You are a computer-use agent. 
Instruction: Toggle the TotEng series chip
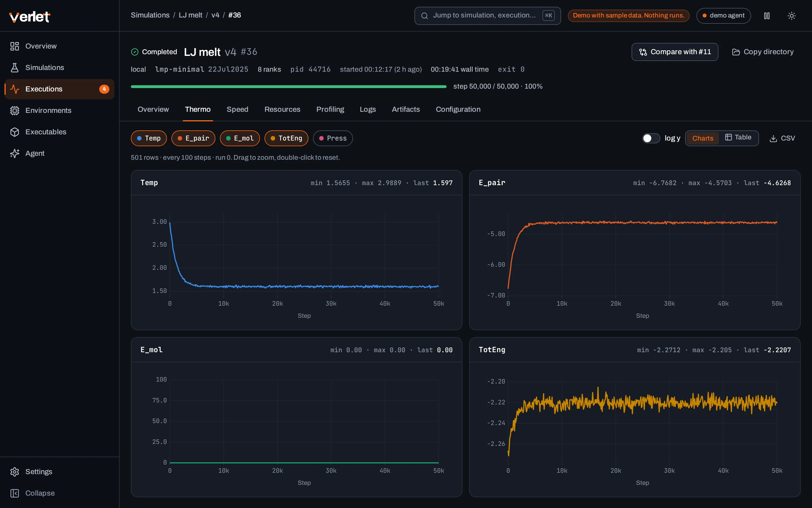(286, 138)
